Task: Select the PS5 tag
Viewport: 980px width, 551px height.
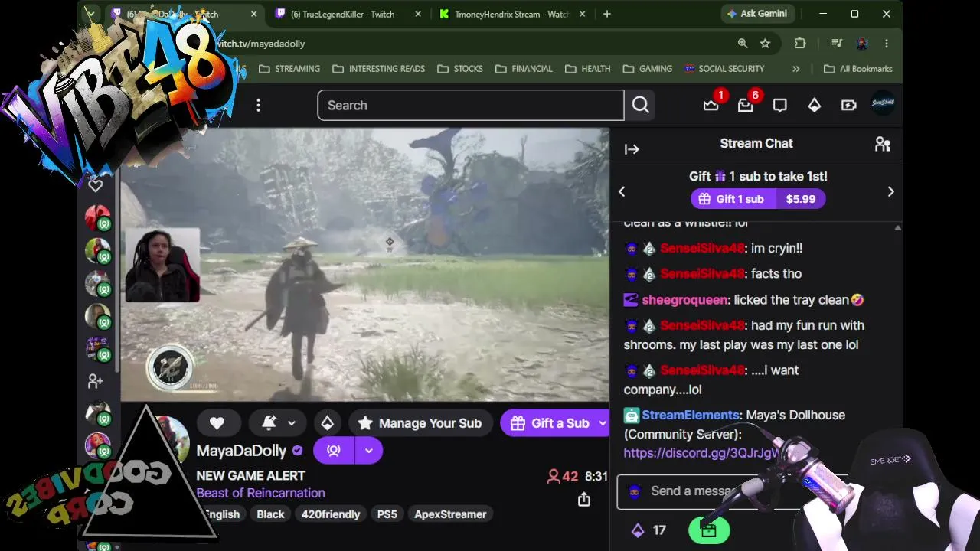Action: [x=387, y=514]
